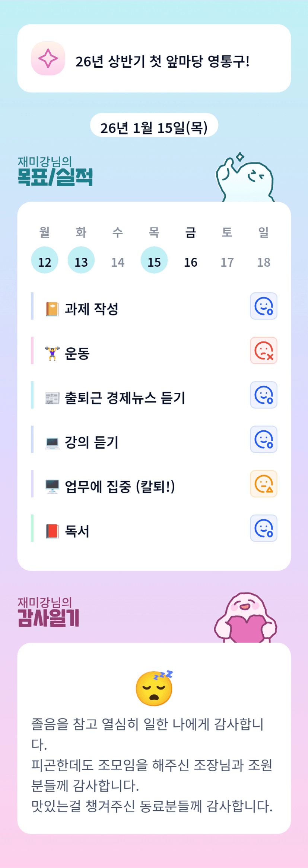Viewport: 308px width, 868px height.
Task: Choose date 14 on week strip
Action: click(118, 262)
